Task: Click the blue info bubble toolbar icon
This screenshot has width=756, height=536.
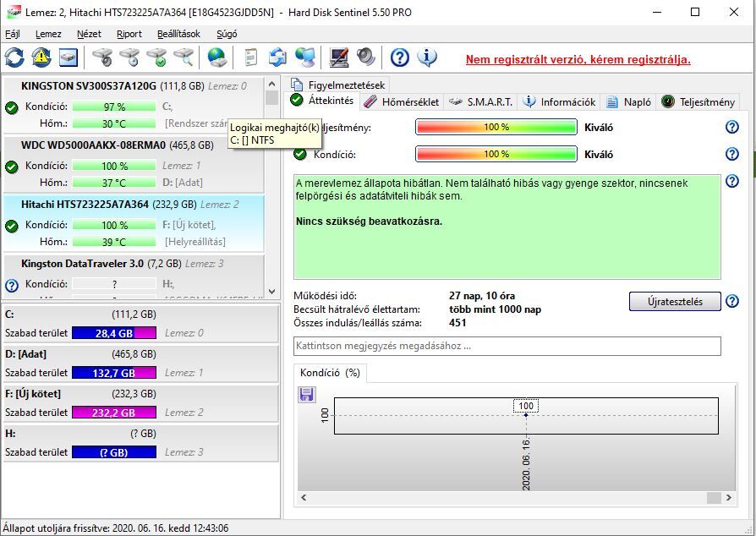Action: (427, 57)
